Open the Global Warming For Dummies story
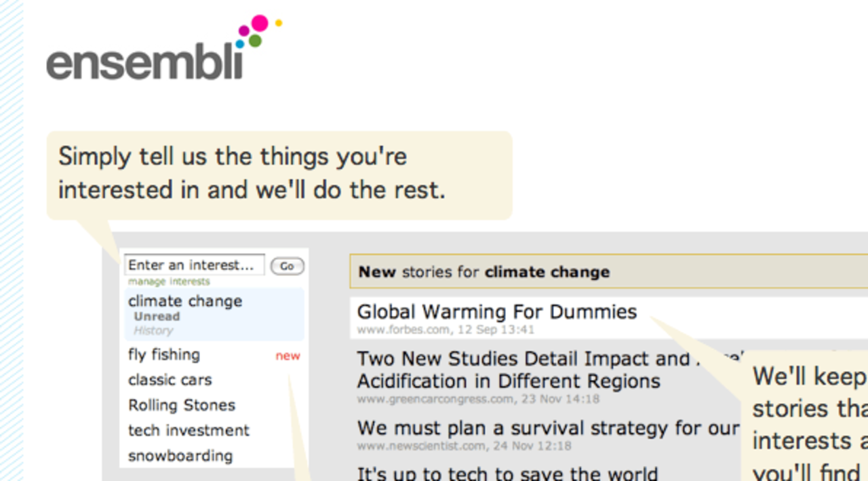 497,312
